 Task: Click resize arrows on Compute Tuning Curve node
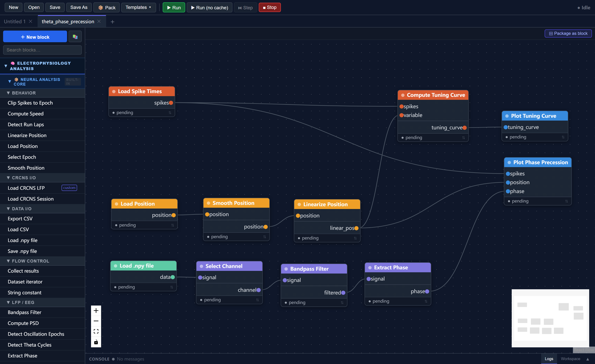tap(463, 138)
